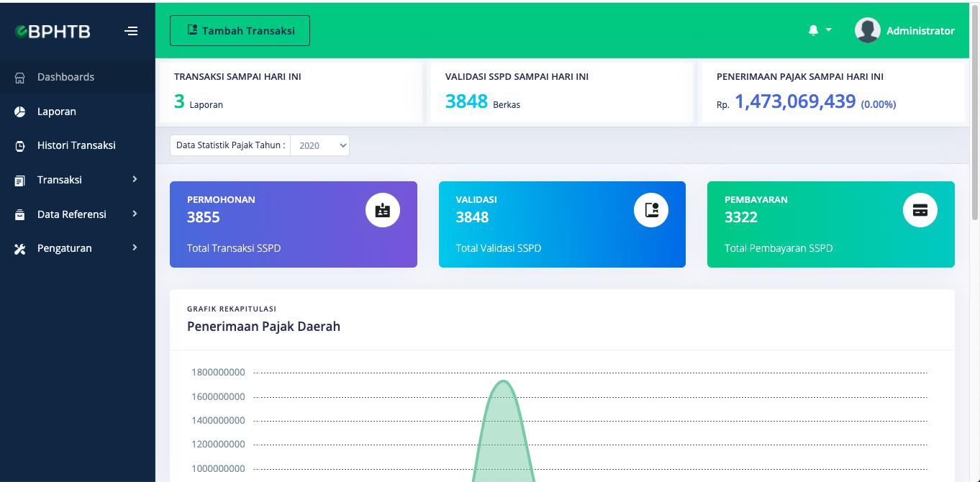This screenshot has width=980, height=482.
Task: Click the Validasi 3848 card
Action: coord(562,224)
